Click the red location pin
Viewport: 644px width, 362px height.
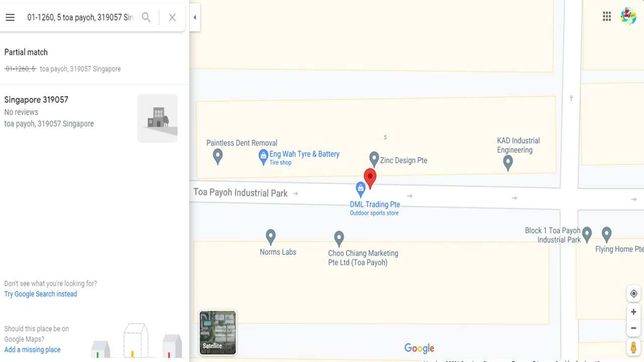click(370, 178)
